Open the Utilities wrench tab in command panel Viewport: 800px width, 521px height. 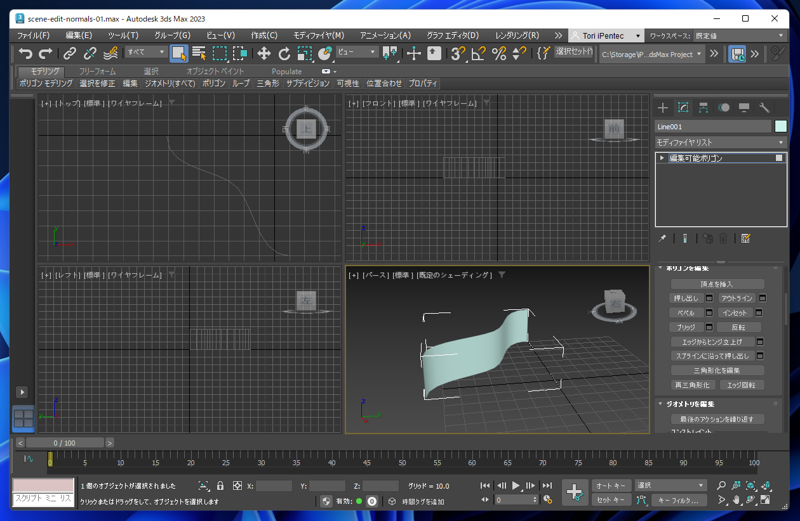click(x=765, y=107)
